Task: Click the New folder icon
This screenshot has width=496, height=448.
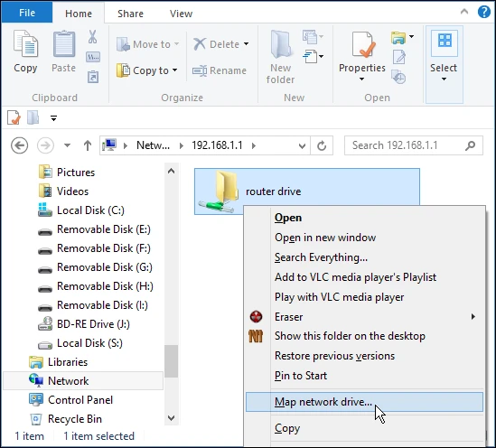Action: pos(280,44)
